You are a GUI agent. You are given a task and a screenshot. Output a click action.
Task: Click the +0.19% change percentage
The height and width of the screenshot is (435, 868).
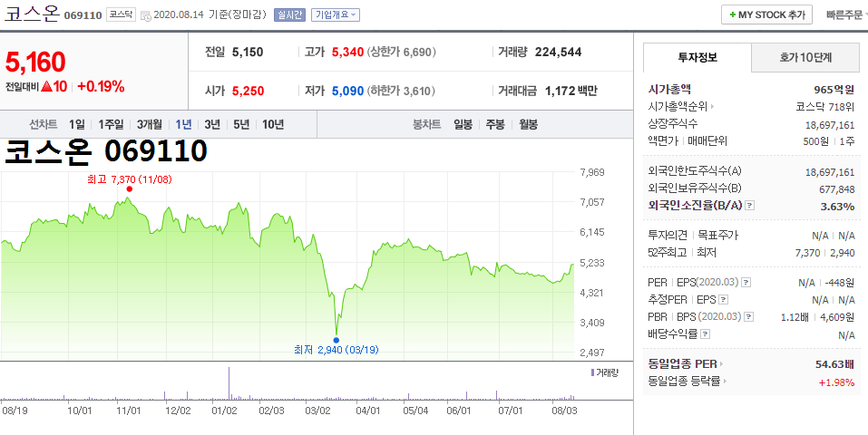(x=101, y=86)
